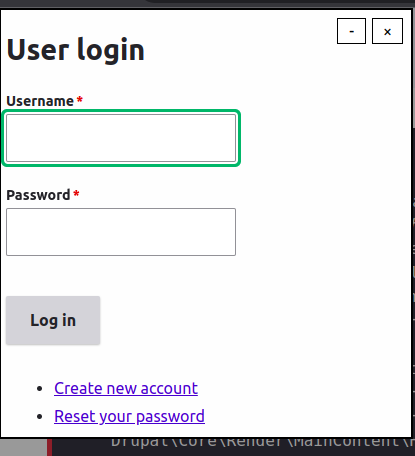Viewport: 415px width, 456px height.
Task: Click the Password field label
Action: (38, 195)
